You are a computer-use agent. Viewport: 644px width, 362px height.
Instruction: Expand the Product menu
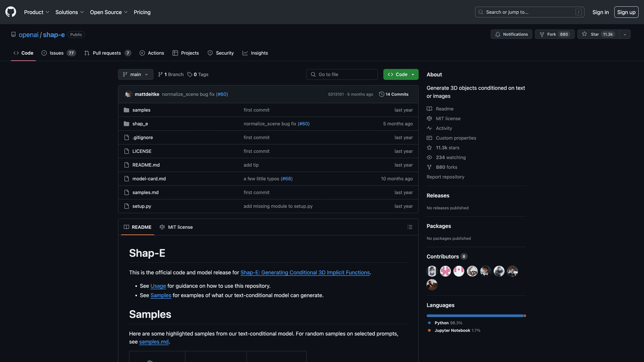[37, 12]
